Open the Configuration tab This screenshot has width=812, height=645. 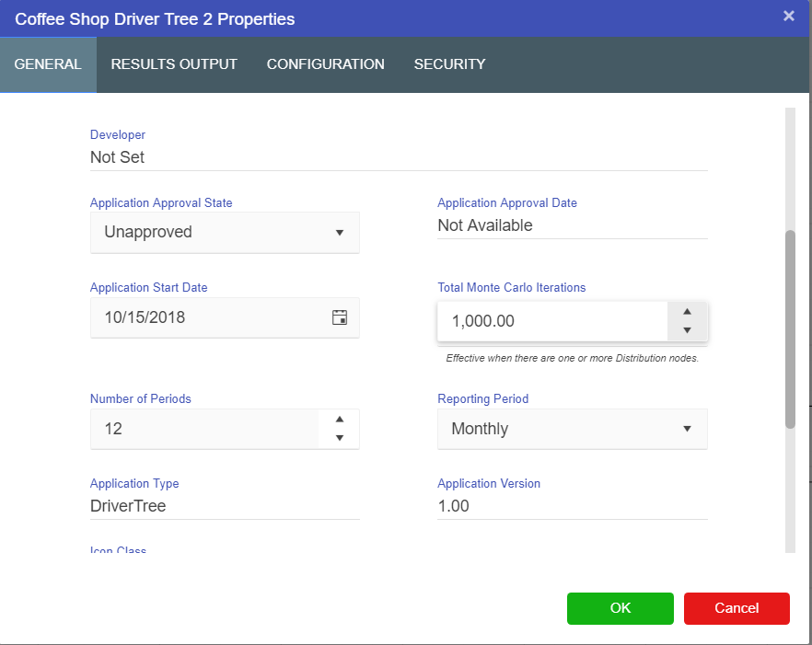[x=325, y=64]
